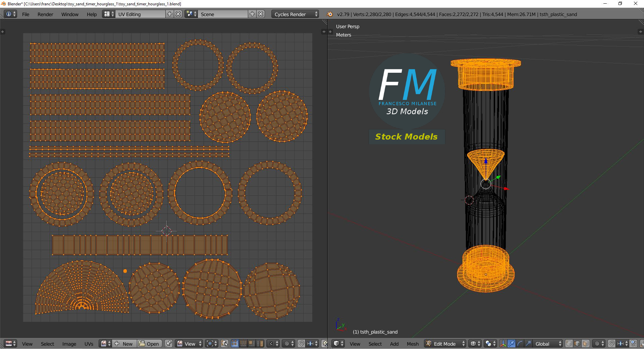Switch to UV edge selection mode
The height and width of the screenshot is (349, 644).
coord(243,344)
